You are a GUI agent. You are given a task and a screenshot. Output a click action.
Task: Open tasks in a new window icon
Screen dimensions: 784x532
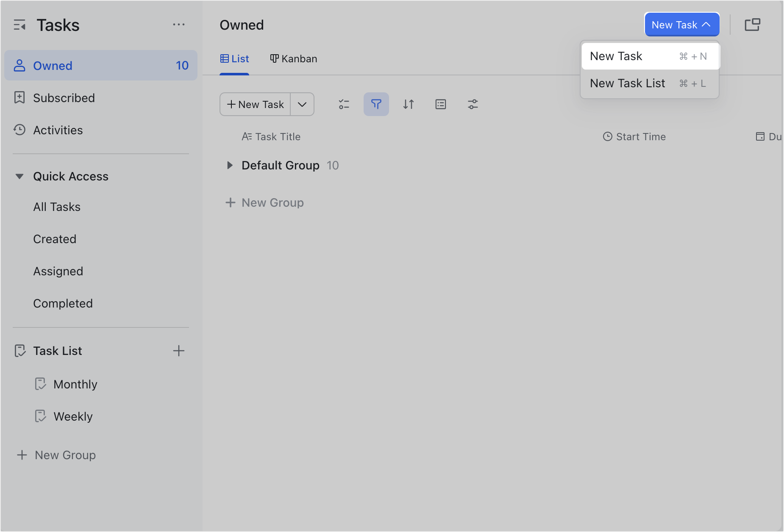pyautogui.click(x=753, y=24)
